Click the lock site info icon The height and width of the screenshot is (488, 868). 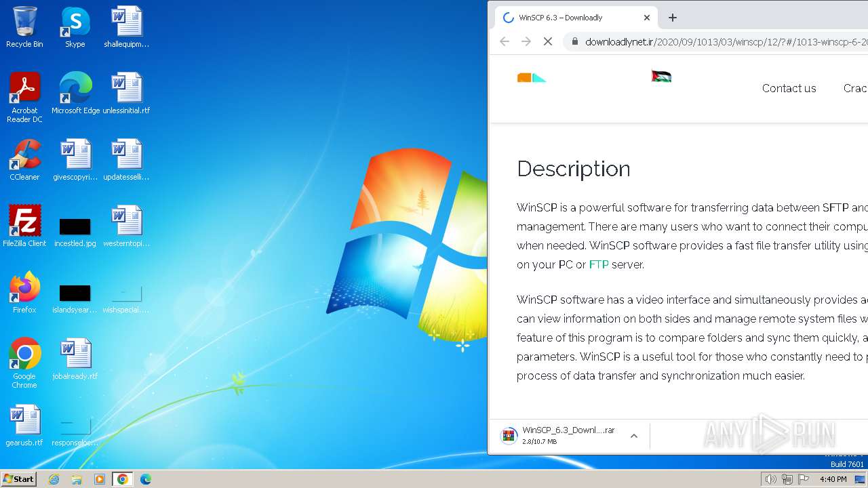pos(575,41)
